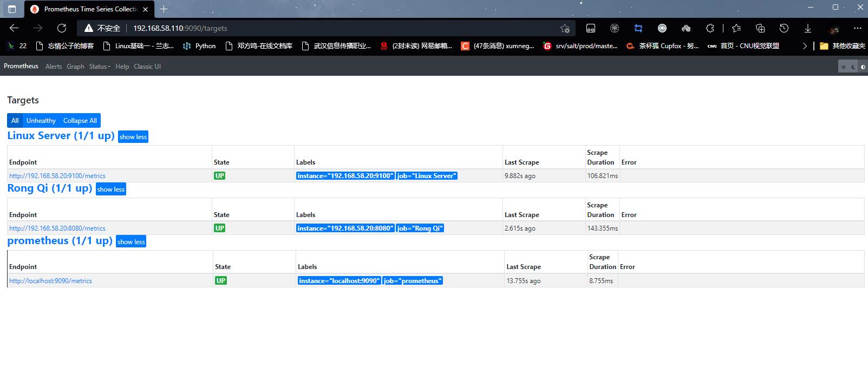Select the browser-preferred theme contrast icon
This screenshot has width=868, height=380.
coord(863,67)
